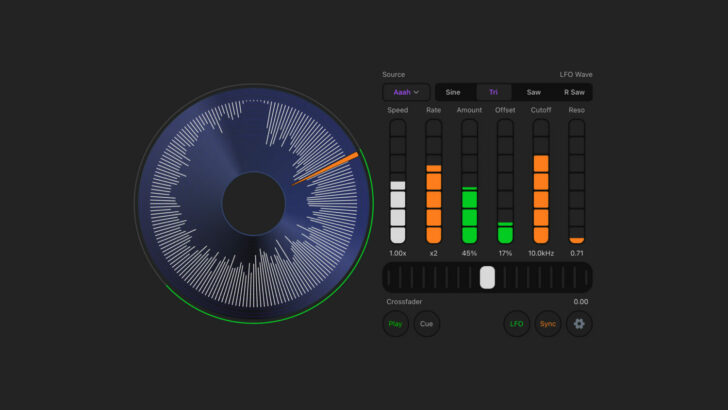
Task: Toggle the LFO round button
Action: click(x=516, y=324)
